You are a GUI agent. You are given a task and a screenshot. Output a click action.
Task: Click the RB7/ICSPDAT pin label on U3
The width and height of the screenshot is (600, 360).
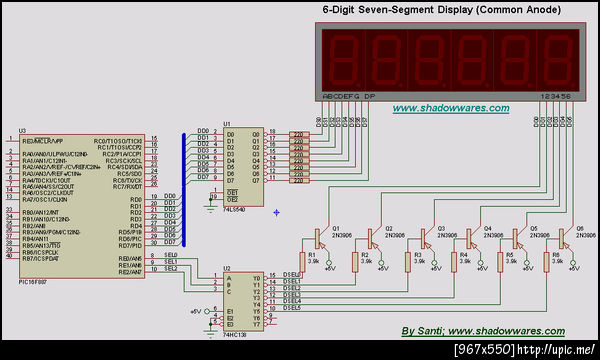41,259
